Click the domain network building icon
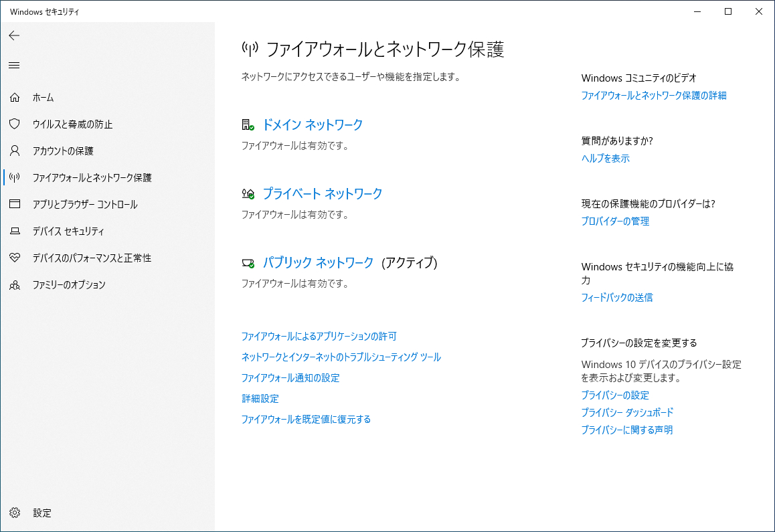Screen dimensions: 775x532 tap(248, 124)
